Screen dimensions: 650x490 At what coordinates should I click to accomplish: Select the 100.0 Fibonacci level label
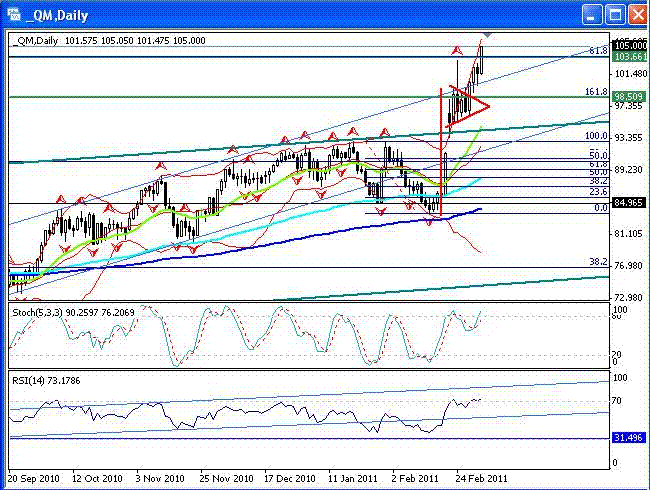tap(596, 136)
